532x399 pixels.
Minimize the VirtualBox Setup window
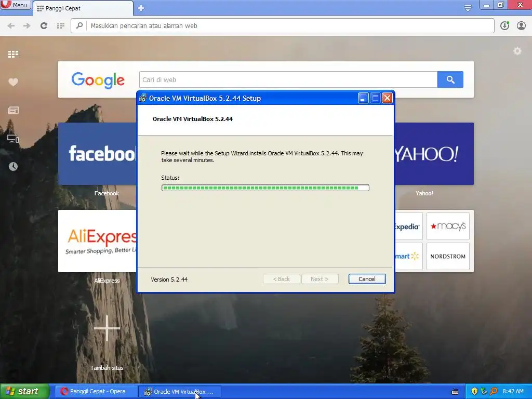(x=363, y=98)
